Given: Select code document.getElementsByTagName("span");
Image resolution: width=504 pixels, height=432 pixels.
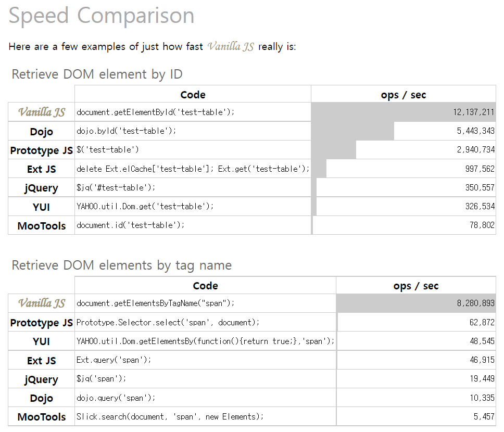Looking at the screenshot, I should tap(156, 303).
